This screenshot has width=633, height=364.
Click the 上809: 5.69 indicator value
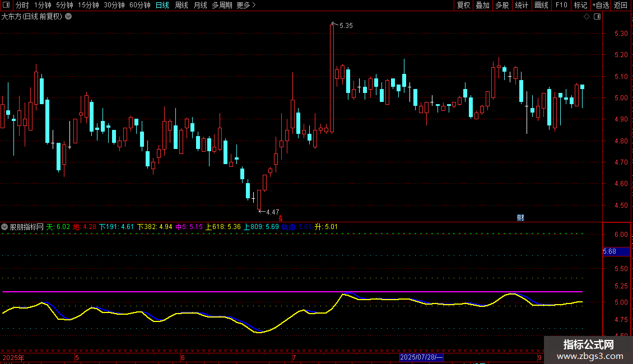(261, 227)
